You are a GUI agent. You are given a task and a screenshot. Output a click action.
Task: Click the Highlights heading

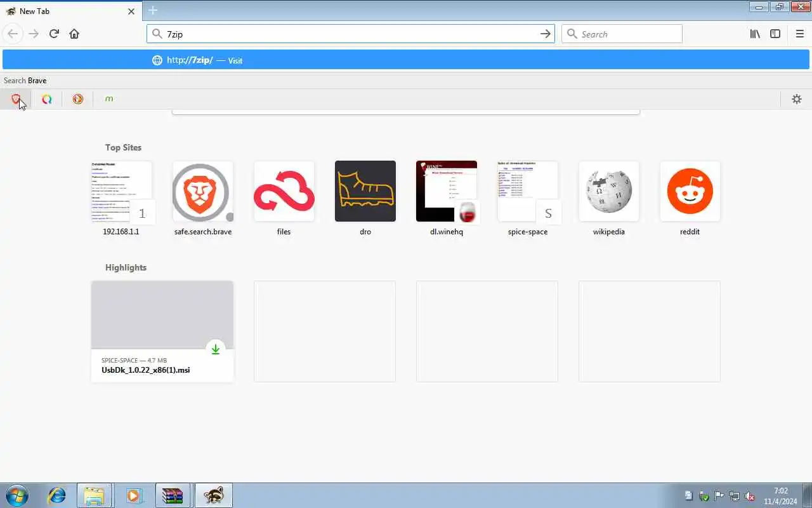tap(126, 267)
